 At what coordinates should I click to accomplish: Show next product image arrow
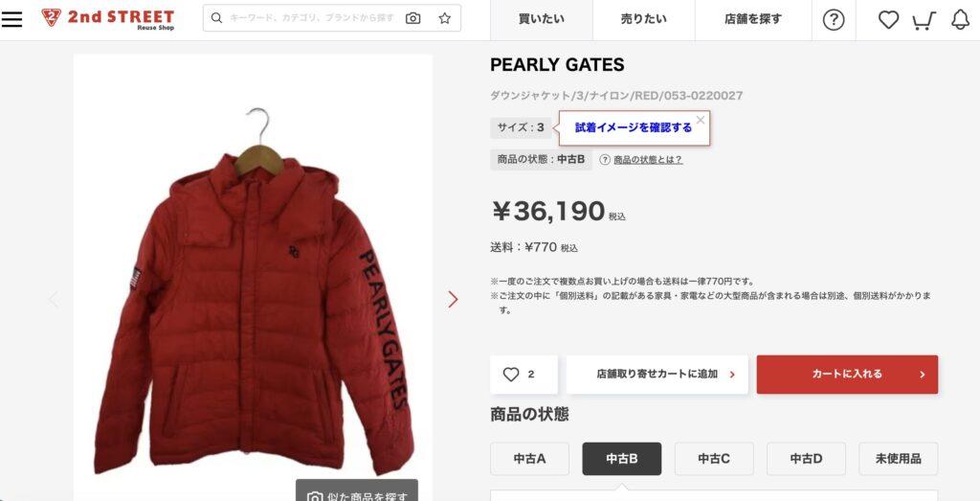click(x=453, y=299)
